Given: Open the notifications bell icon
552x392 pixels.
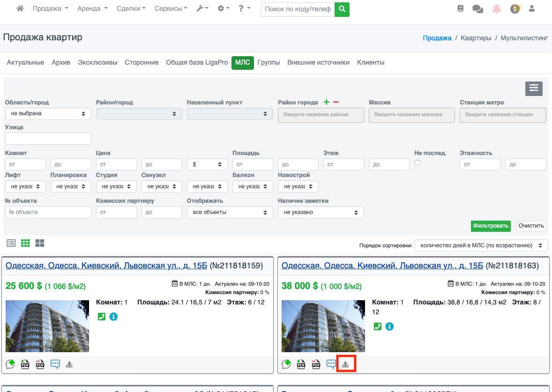Looking at the screenshot, I should [x=496, y=9].
